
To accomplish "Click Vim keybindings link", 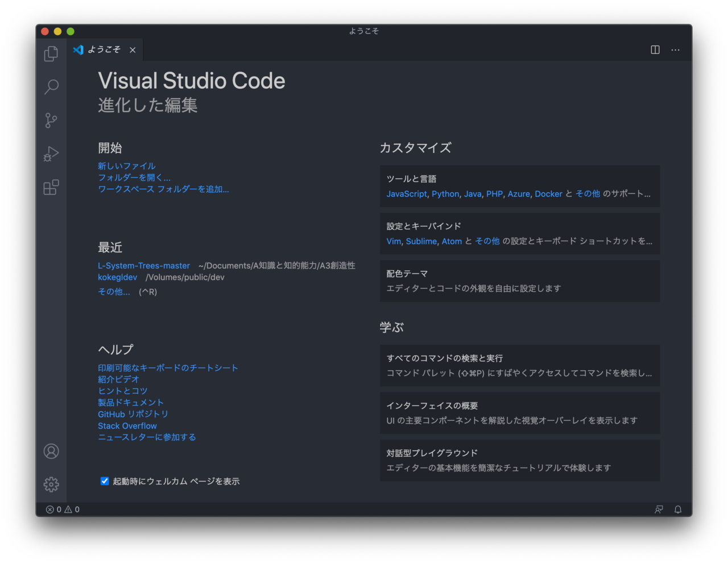I will coord(394,241).
